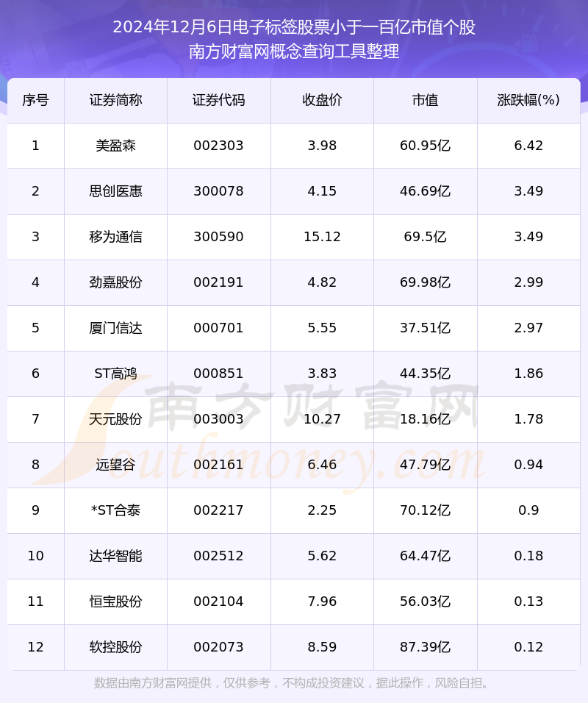
Task: Click closing price 10.27
Action: click(322, 419)
